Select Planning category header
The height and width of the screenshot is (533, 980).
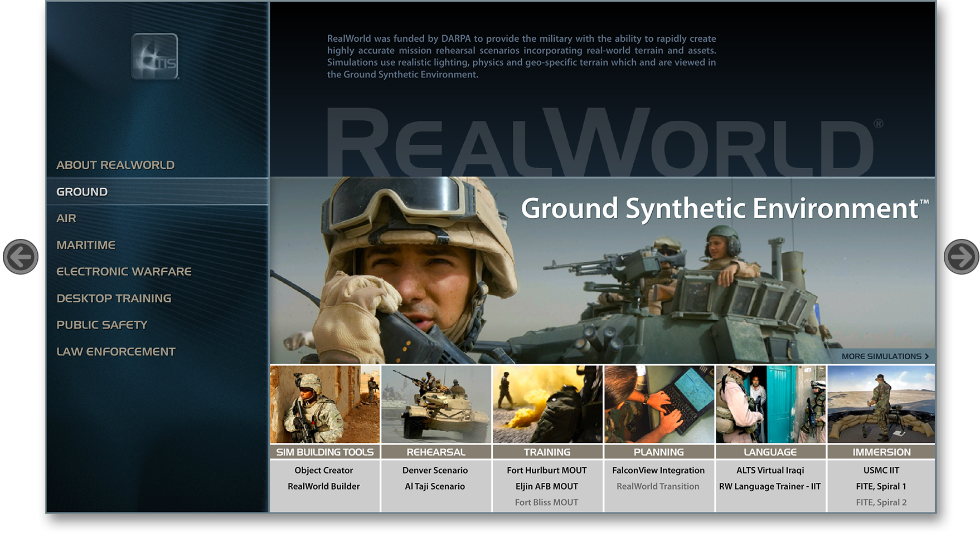pyautogui.click(x=659, y=452)
